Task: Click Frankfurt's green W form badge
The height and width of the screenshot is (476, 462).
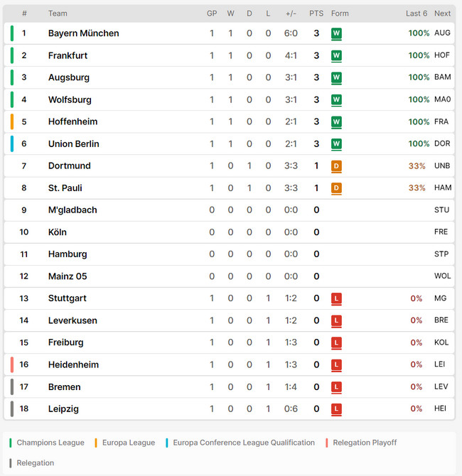Action: [x=336, y=55]
